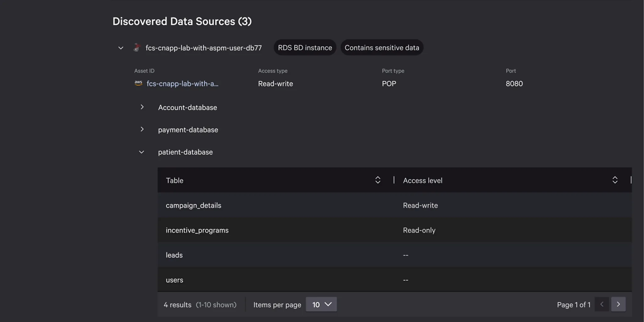Click the Port type value POP

pos(389,84)
